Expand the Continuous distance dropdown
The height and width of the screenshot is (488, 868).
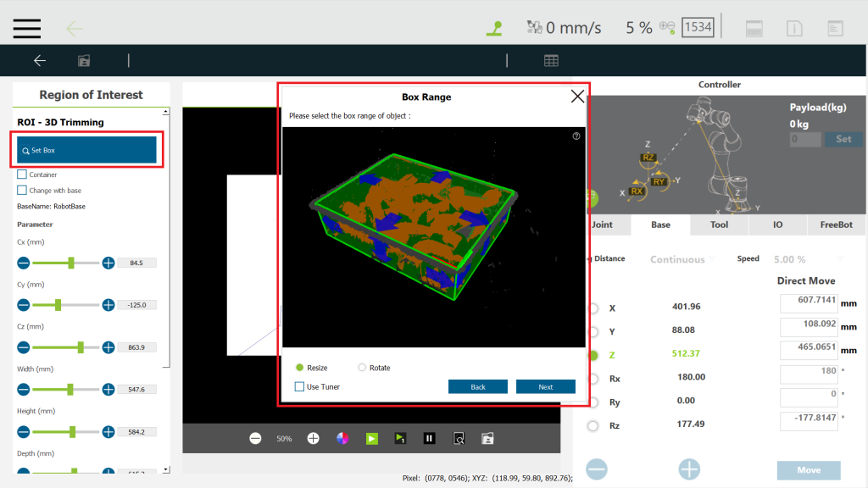pos(681,259)
